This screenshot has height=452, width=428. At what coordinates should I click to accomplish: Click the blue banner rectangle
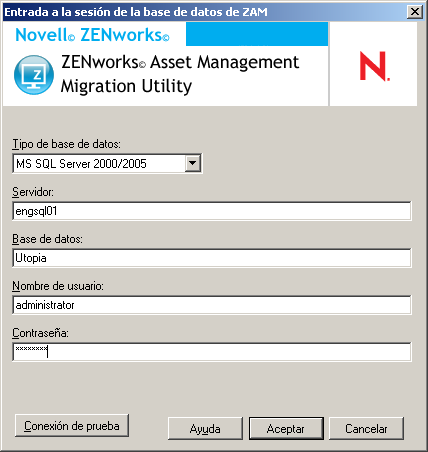[x=257, y=34]
